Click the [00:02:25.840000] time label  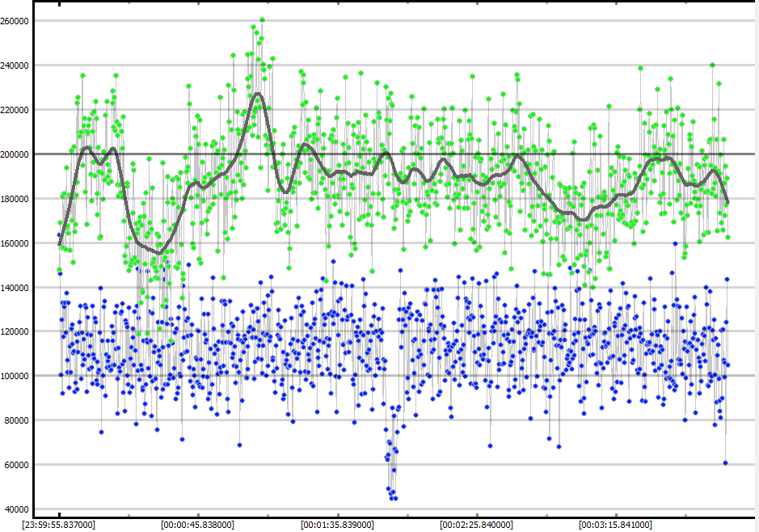(477, 525)
